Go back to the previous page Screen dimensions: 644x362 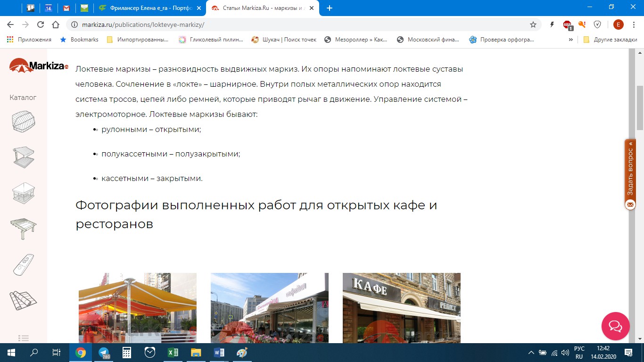coord(10,25)
